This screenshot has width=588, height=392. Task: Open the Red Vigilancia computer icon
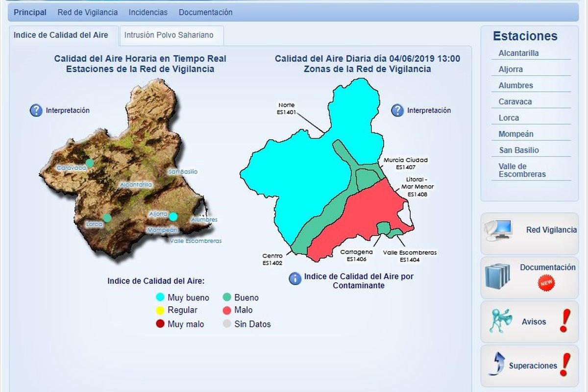point(499,230)
